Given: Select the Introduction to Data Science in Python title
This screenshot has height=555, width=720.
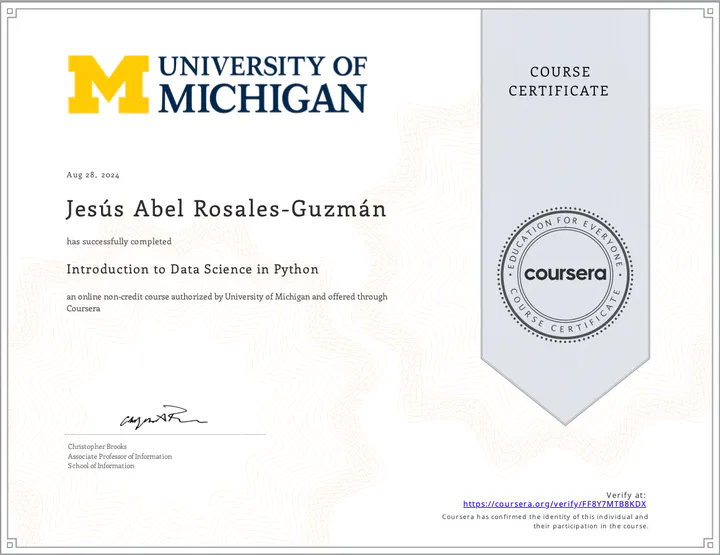Looking at the screenshot, I should 192,269.
